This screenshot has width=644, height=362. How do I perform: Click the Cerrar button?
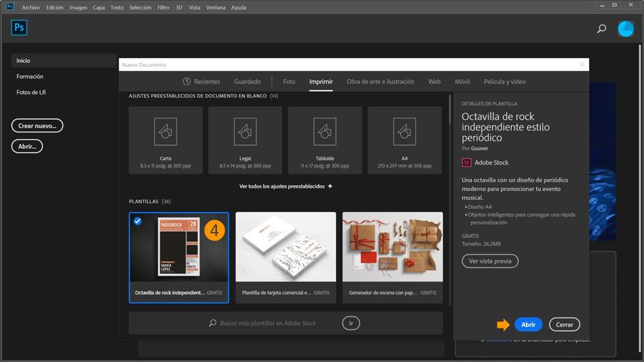pos(564,324)
